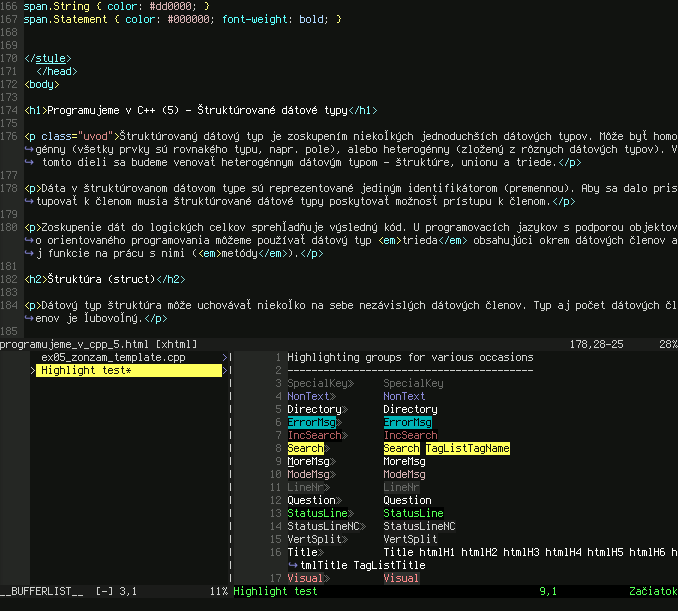Select the highlighted 'Highlight test*' buffer entry
Screen dimensions: 678x611
click(129, 370)
